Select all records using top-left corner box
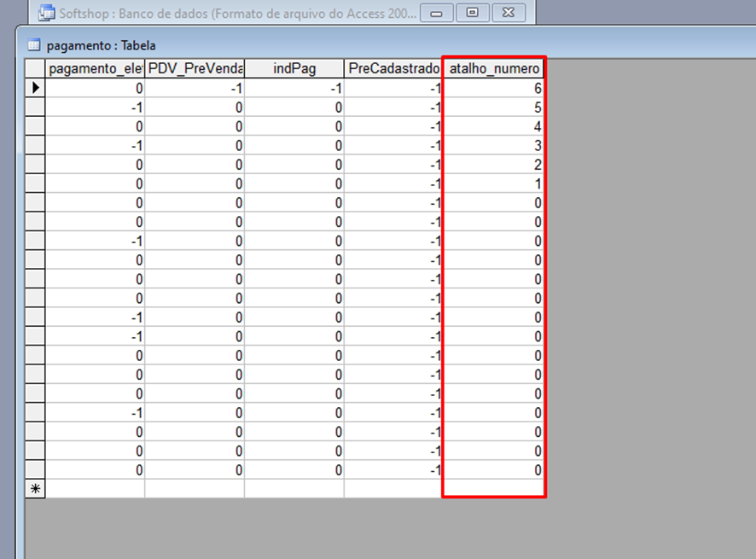 [35, 68]
